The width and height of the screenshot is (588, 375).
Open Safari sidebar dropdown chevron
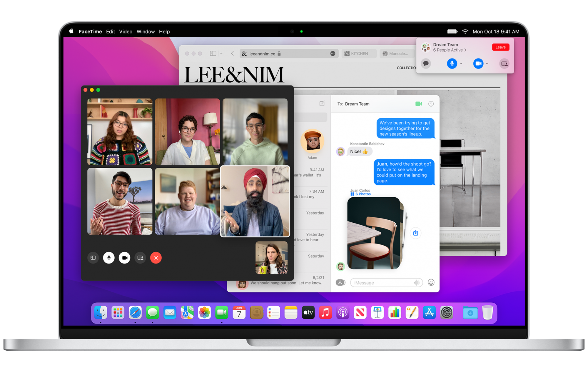[x=221, y=54]
